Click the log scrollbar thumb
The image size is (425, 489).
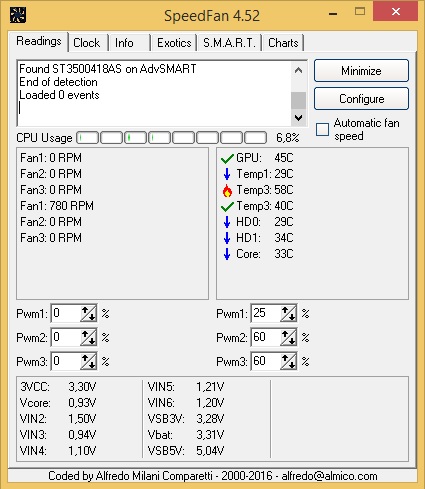[x=298, y=100]
